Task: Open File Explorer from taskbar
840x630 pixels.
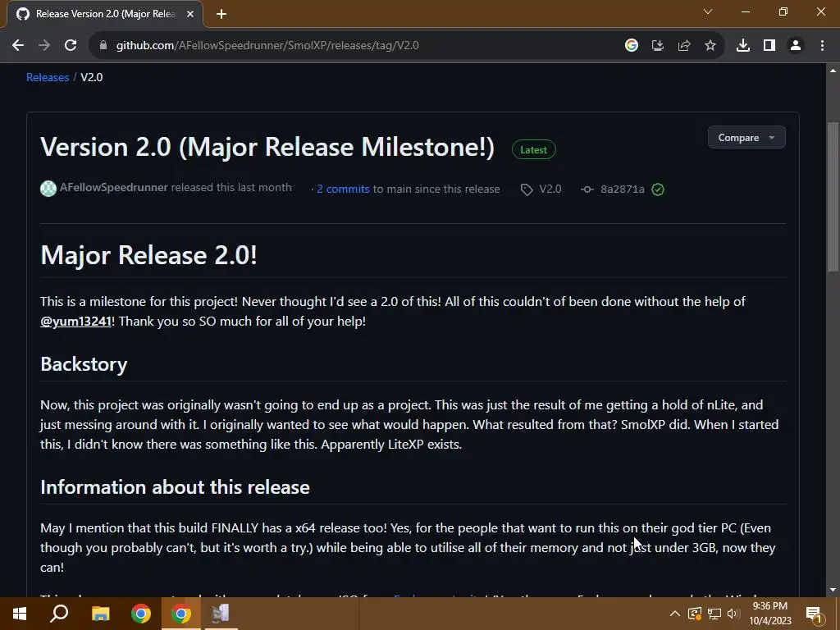Action: 100,614
